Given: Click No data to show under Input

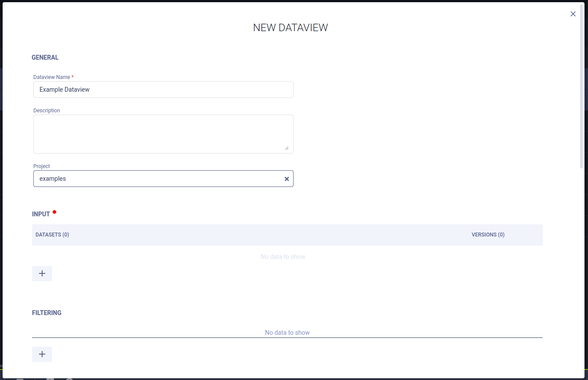Looking at the screenshot, I should coord(283,257).
